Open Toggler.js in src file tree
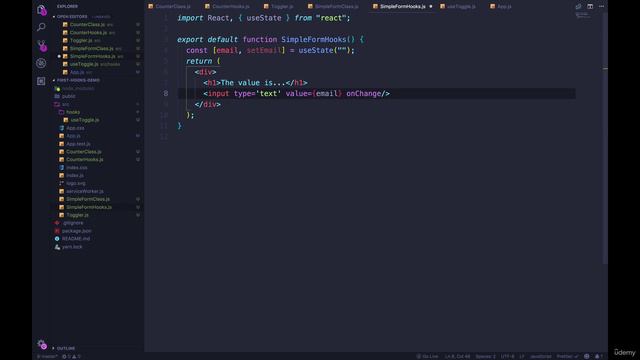Image resolution: width=640 pixels, height=360 pixels. [x=78, y=215]
